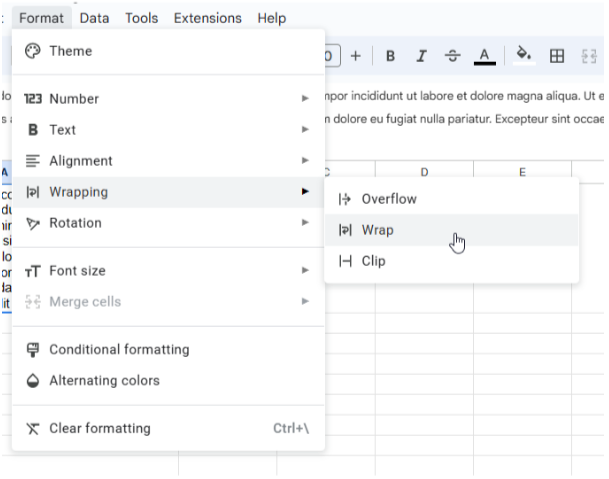Open Conditional formatting
Image resolution: width=609 pixels, height=479 pixels.
click(x=169, y=349)
